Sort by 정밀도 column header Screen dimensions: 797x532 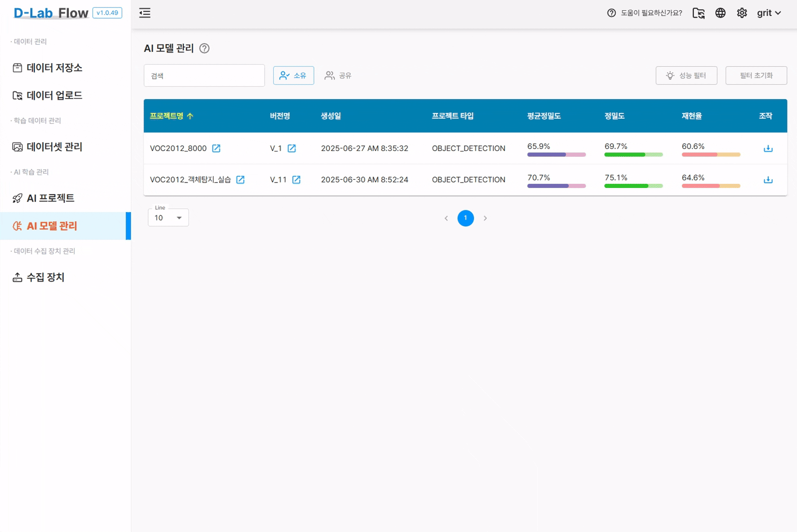[x=614, y=116]
